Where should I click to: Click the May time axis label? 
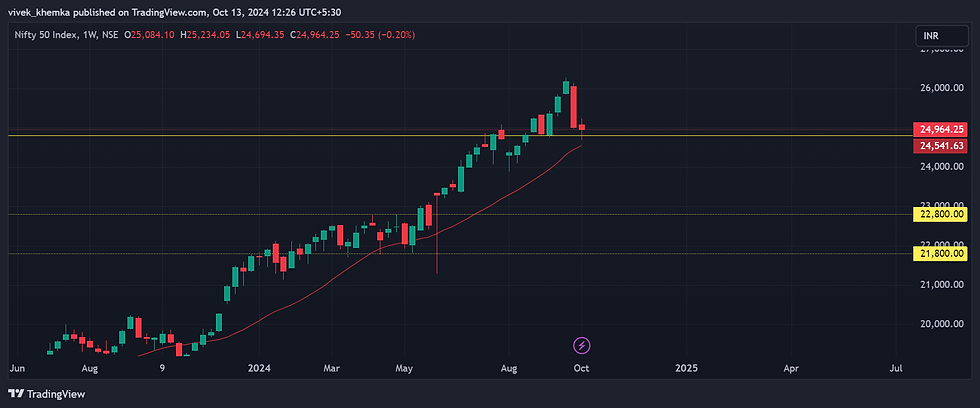click(x=404, y=368)
